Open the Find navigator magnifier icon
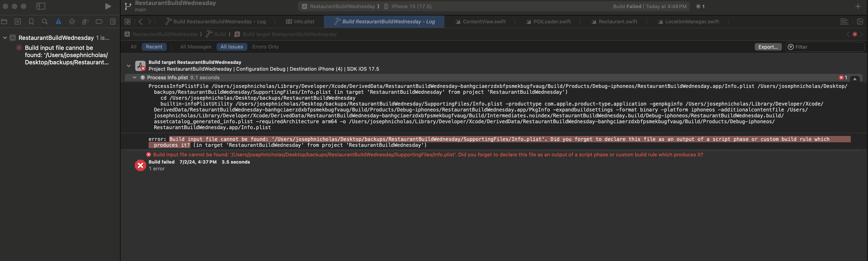This screenshot has height=261, width=868. [45, 22]
